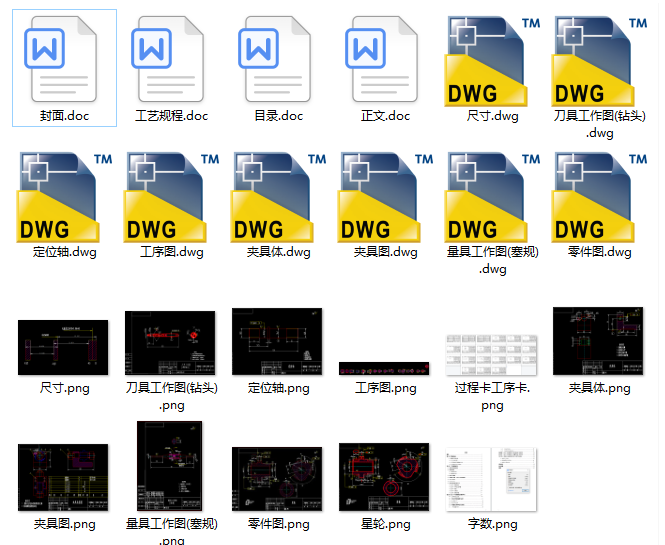Click the 夹具体.png image thumbnail

pos(599,342)
